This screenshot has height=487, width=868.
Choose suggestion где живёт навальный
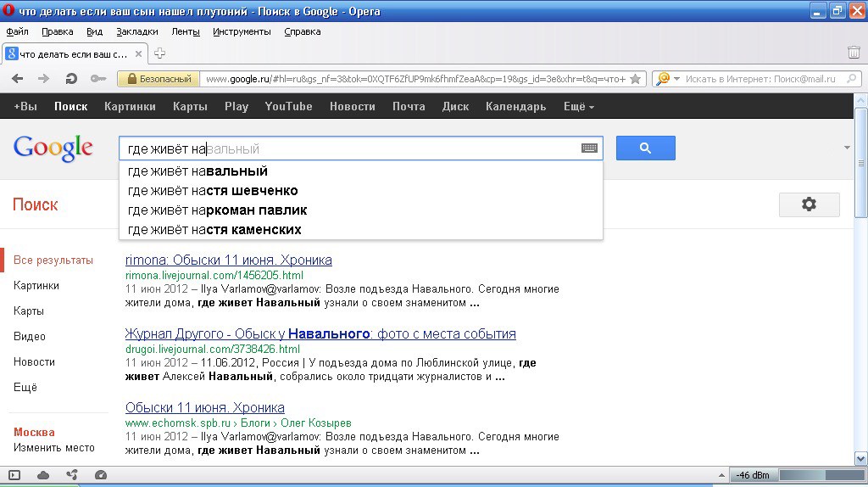361,171
